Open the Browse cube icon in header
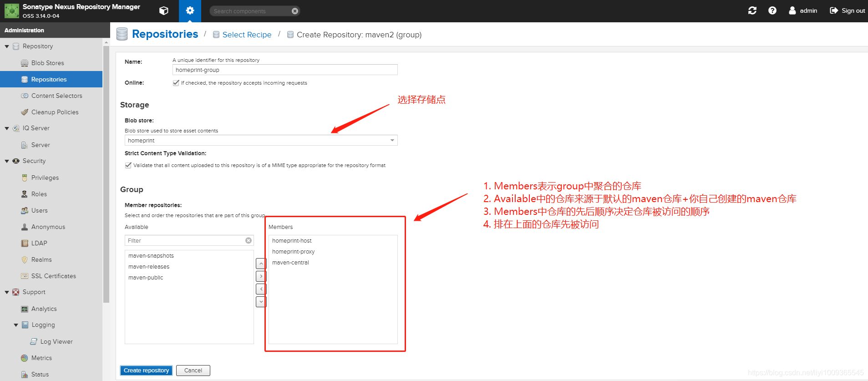The height and width of the screenshot is (381, 868). pos(164,11)
